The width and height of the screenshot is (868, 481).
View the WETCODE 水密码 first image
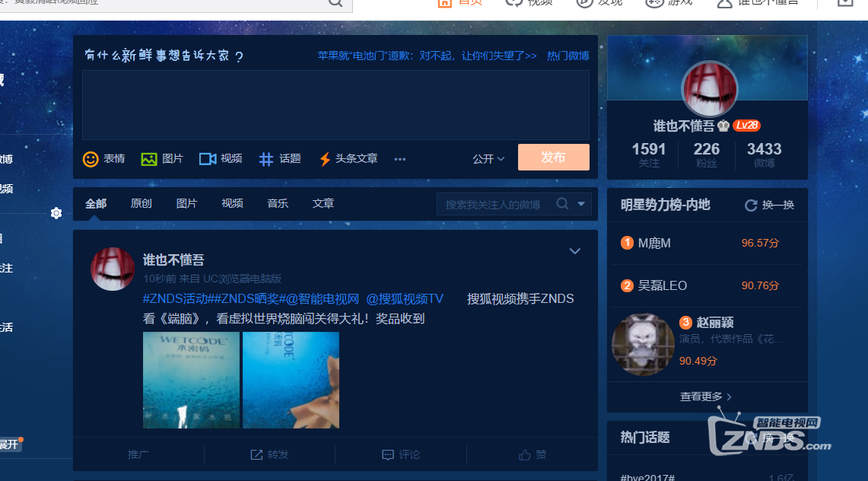(191, 380)
